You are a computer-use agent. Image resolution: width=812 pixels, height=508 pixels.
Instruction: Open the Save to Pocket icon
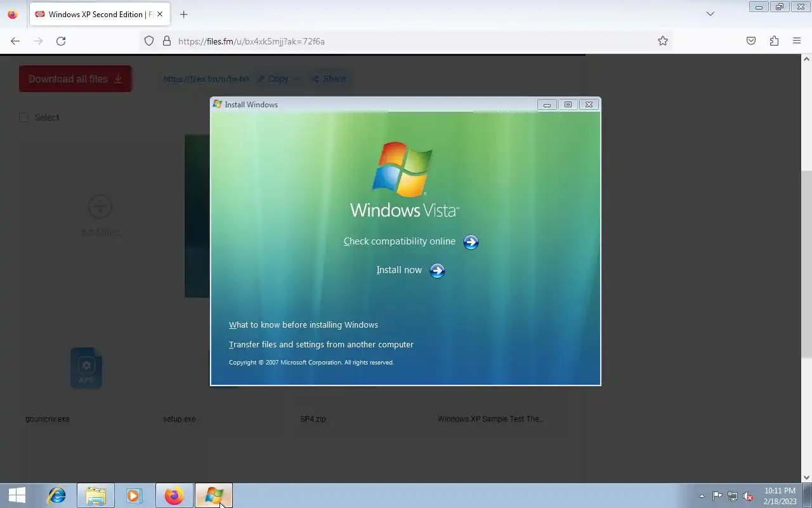tap(751, 41)
